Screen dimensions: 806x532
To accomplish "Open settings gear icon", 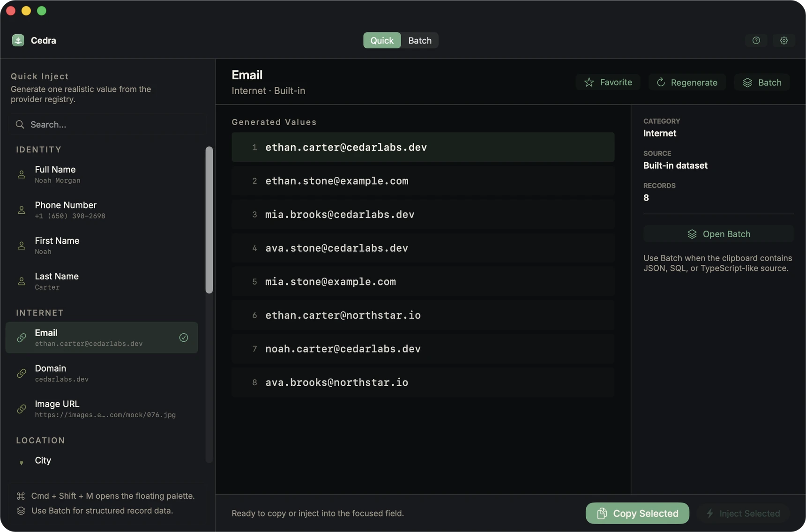I will 784,40.
